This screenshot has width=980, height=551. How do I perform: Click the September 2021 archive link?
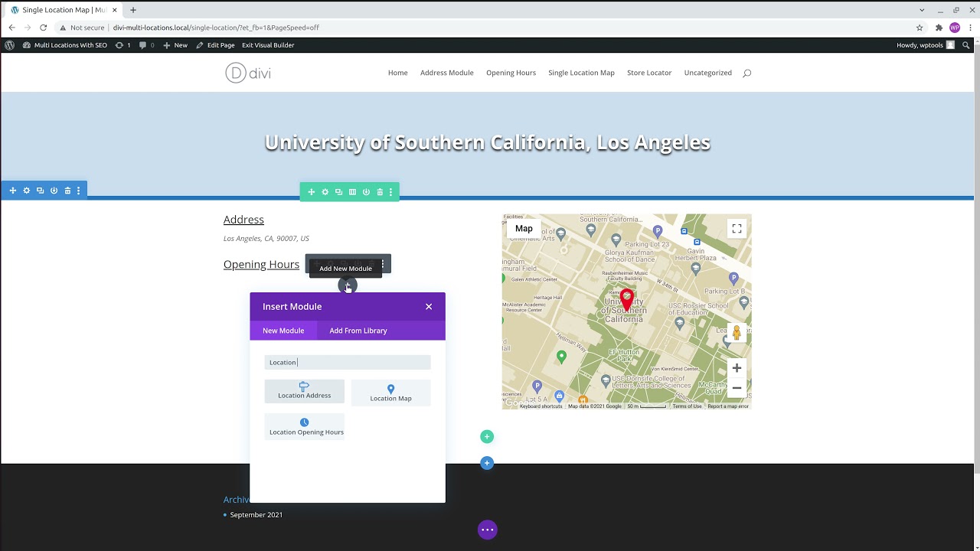(256, 515)
